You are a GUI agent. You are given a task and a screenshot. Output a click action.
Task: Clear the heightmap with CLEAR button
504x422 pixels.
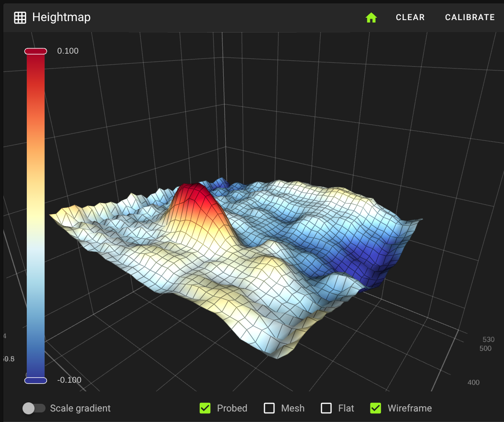410,17
